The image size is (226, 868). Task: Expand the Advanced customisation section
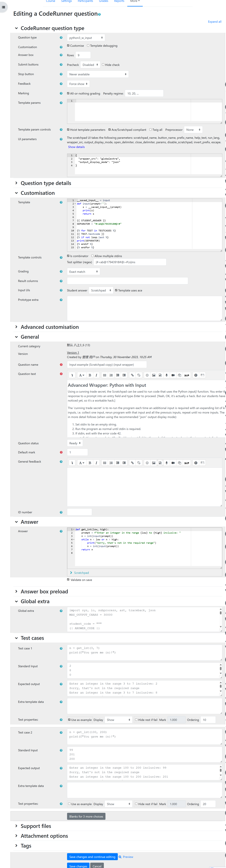[50, 327]
